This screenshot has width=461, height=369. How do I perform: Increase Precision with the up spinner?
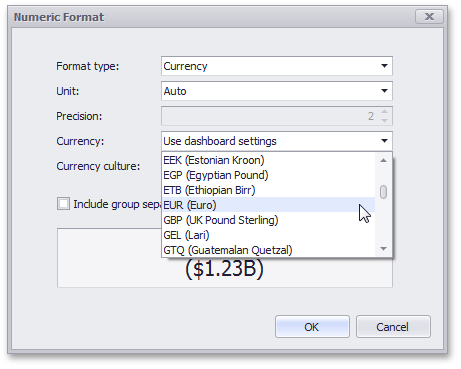point(384,112)
